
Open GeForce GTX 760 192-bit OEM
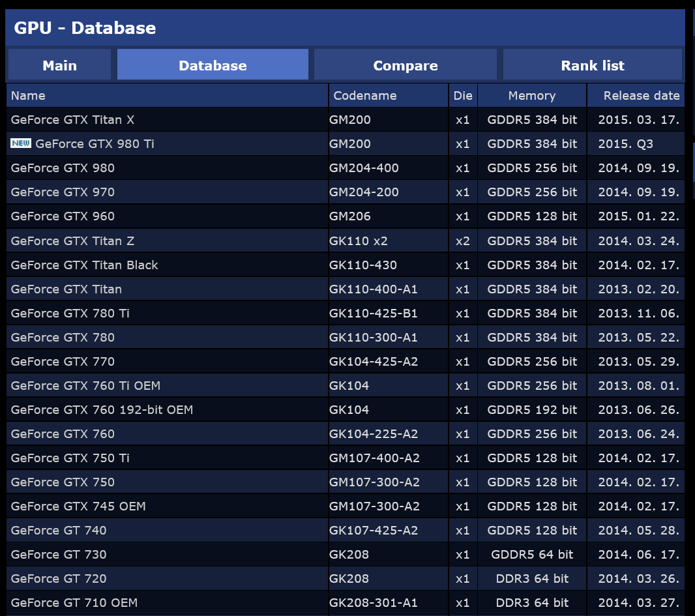[102, 410]
